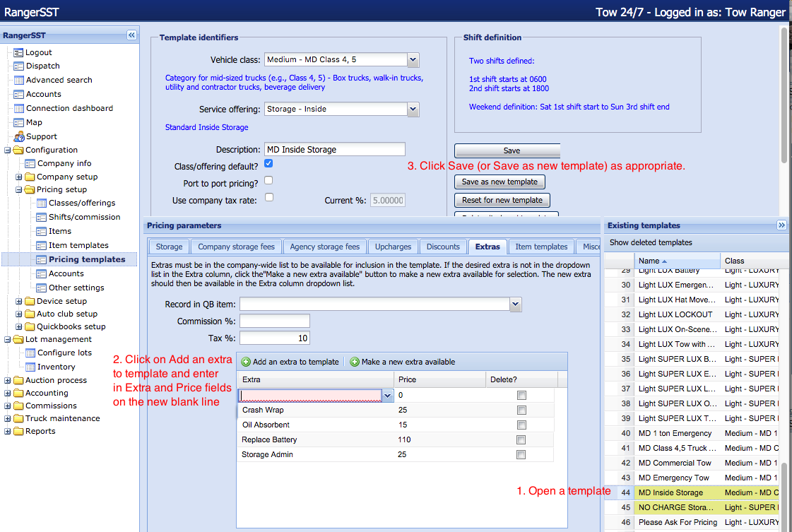This screenshot has height=532, width=792.
Task: Open the Vehicle class dropdown
Action: click(x=413, y=60)
